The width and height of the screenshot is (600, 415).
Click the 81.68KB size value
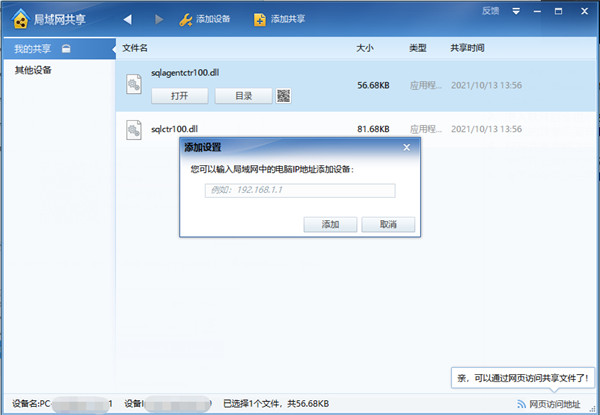coord(373,129)
